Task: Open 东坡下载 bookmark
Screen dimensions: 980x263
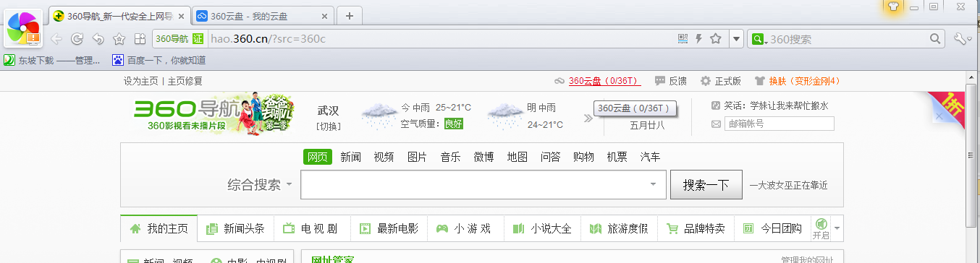Action: 52,61
